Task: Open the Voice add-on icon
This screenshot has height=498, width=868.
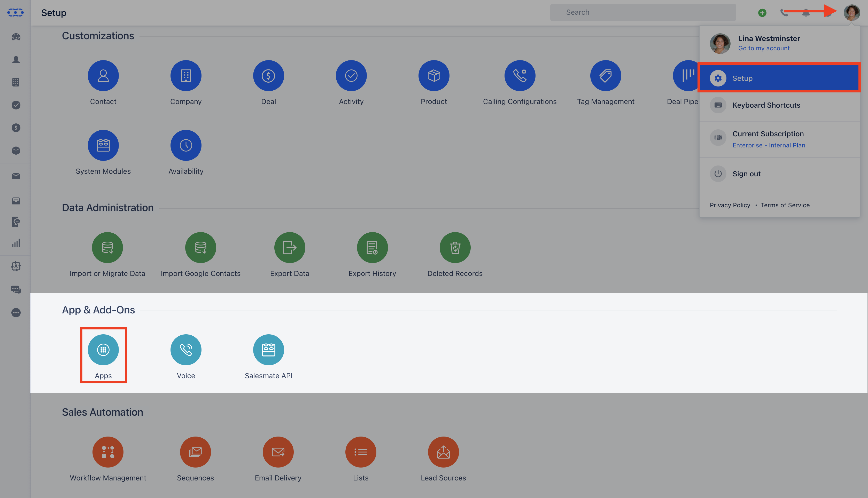Action: click(186, 350)
